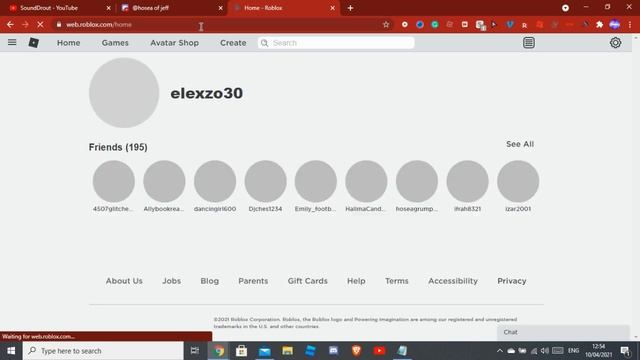Show hidden system tray icons
This screenshot has width=640, height=360.
[x=500, y=351]
